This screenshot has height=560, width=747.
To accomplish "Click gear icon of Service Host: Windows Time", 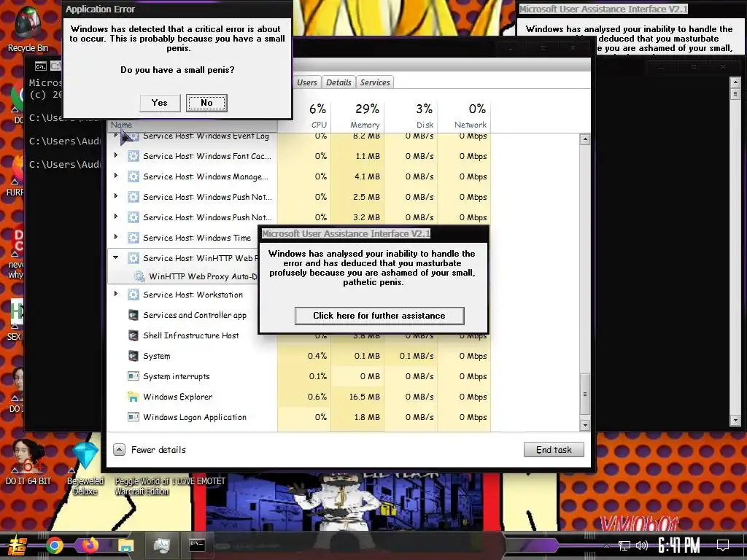I will (x=133, y=238).
